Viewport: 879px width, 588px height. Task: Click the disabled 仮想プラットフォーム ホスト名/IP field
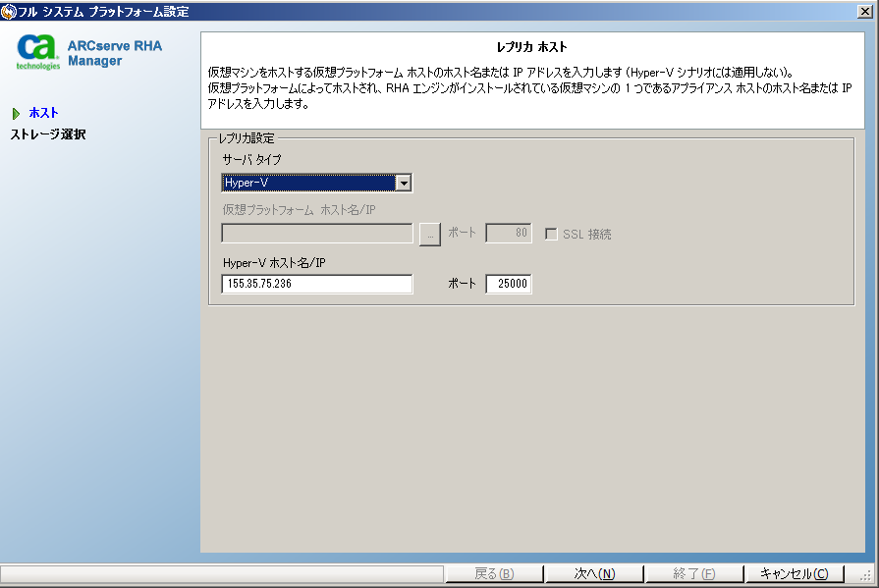pos(316,234)
